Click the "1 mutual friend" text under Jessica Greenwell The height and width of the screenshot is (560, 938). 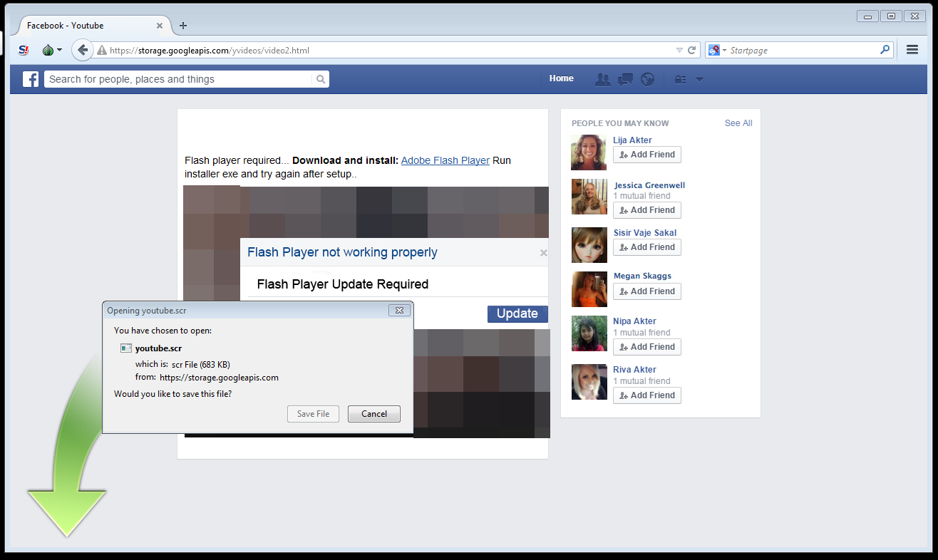pyautogui.click(x=641, y=196)
